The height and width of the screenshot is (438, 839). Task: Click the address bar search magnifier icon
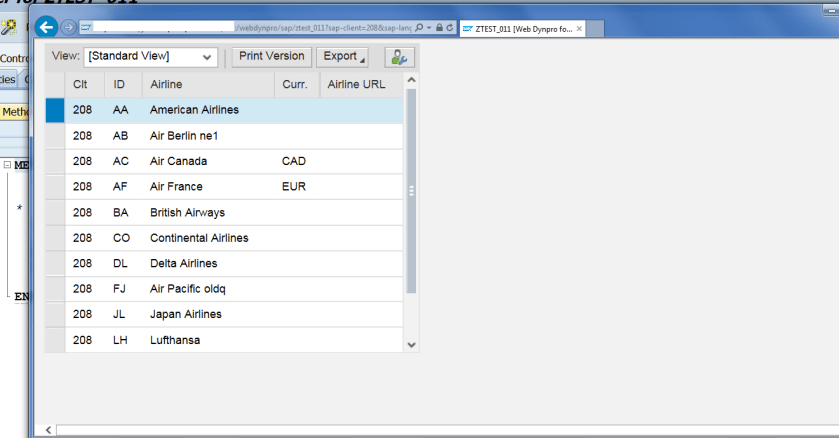(419, 27)
